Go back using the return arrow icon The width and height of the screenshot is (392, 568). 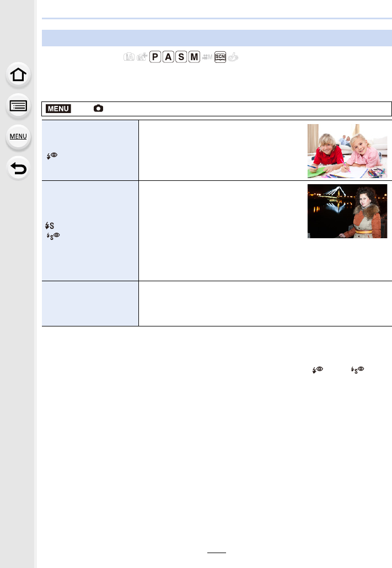18,168
